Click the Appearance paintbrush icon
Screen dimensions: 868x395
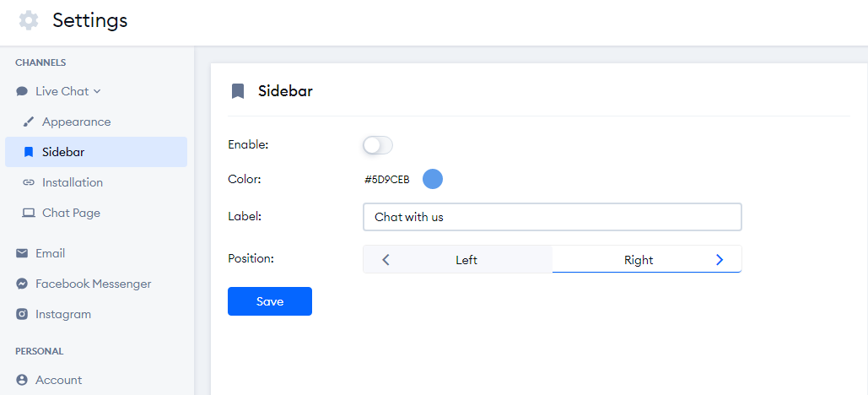(29, 122)
